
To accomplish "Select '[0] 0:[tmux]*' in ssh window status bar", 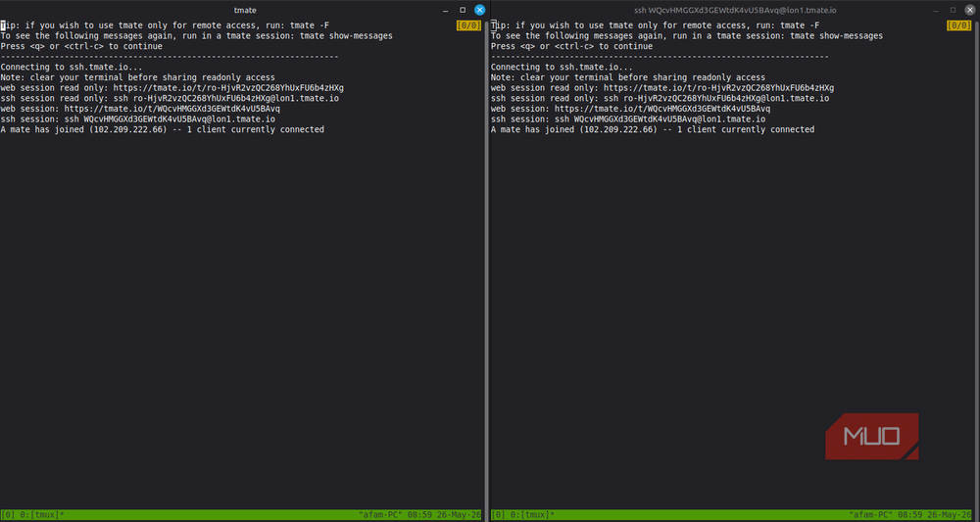I will 522,515.
